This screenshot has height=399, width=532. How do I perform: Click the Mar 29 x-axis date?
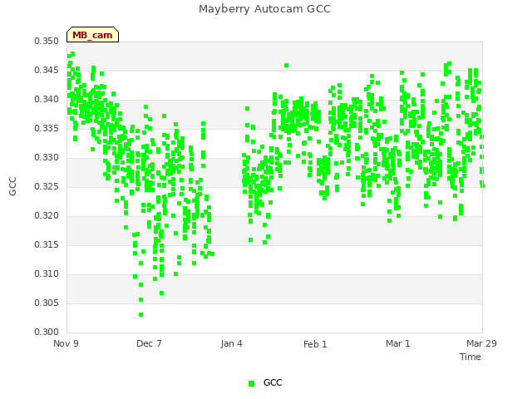tap(481, 343)
